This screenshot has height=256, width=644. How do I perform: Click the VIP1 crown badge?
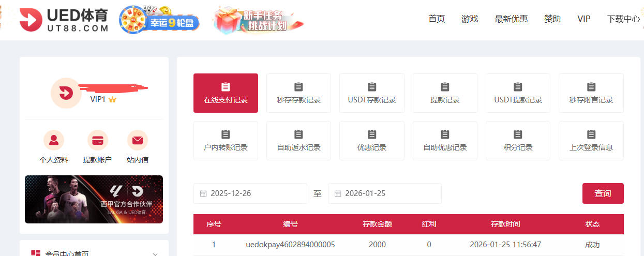[112, 99]
